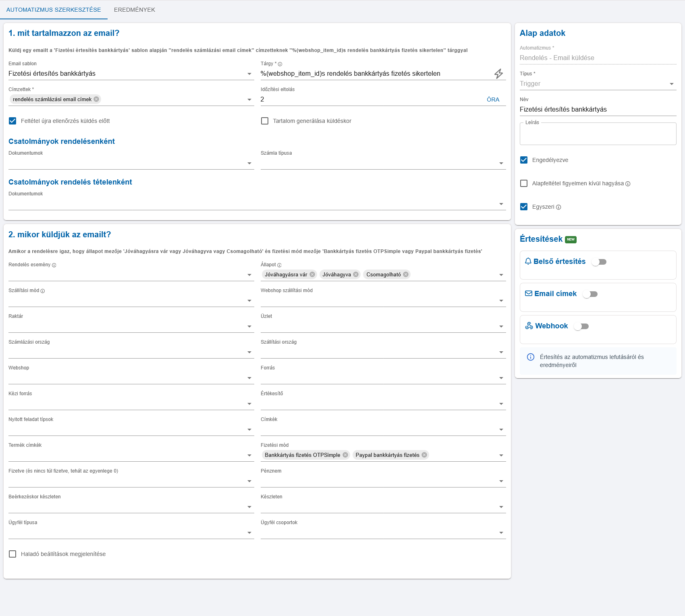Click into the Leírás text area
The image size is (685, 616).
(598, 134)
